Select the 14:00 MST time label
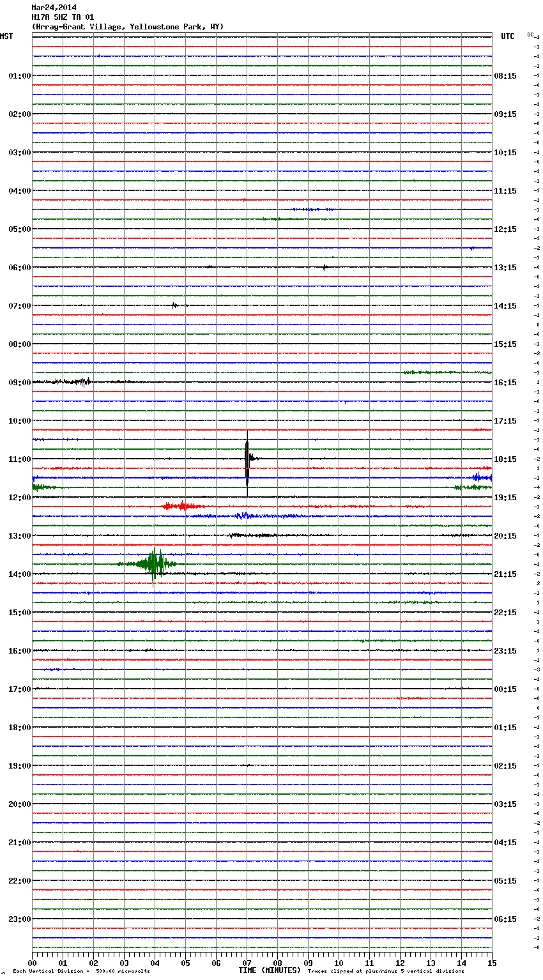This screenshot has width=543, height=980. coord(20,574)
